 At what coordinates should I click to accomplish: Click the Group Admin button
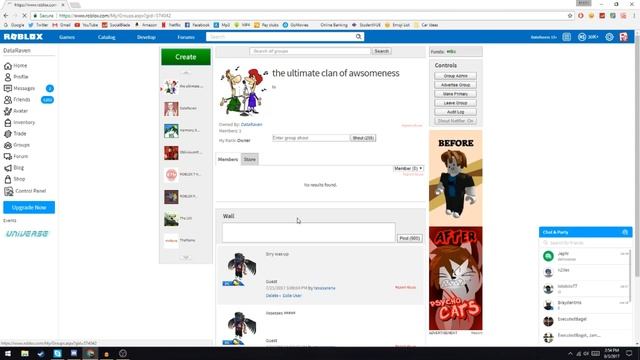(x=456, y=76)
